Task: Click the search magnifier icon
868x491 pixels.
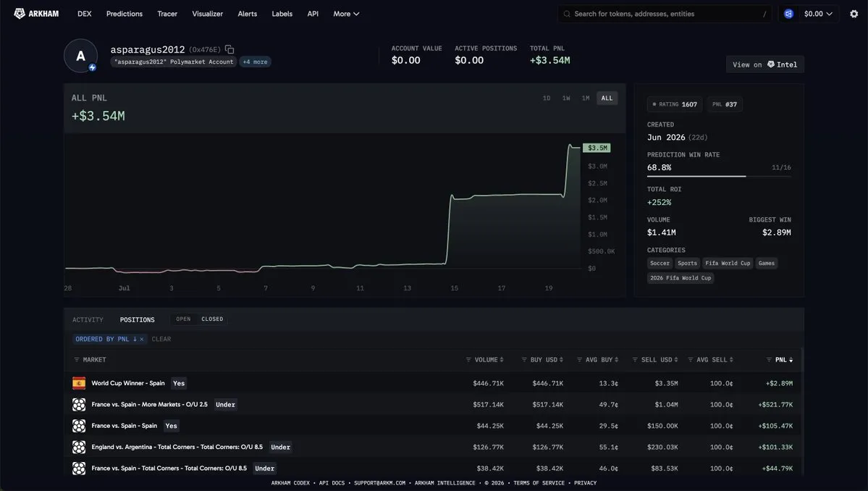Action: [x=567, y=14]
